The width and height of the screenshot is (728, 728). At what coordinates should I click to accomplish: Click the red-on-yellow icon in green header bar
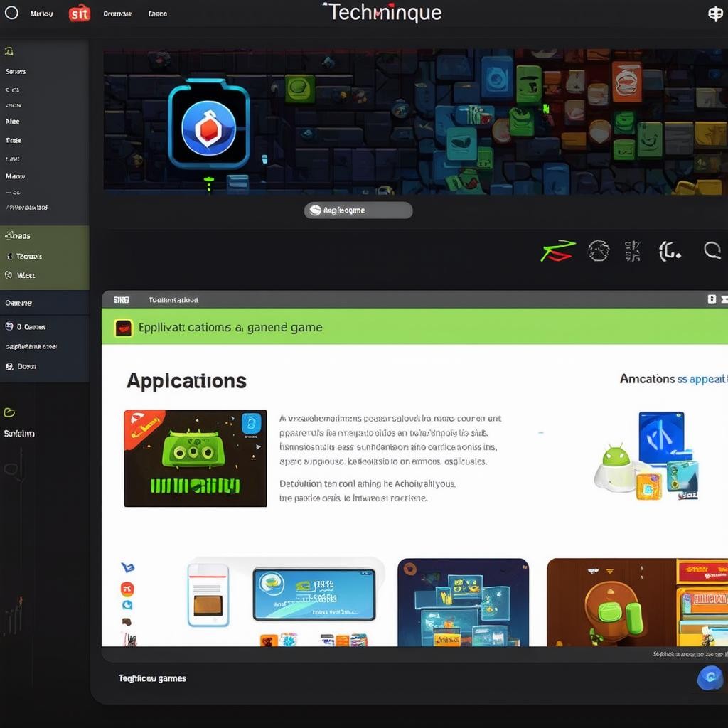pos(124,328)
